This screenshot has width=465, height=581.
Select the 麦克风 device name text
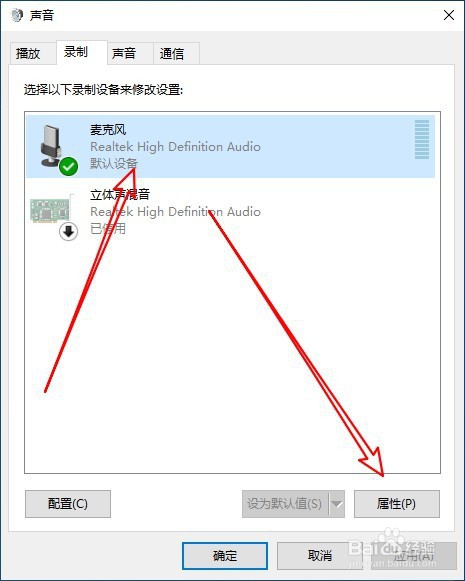point(108,130)
